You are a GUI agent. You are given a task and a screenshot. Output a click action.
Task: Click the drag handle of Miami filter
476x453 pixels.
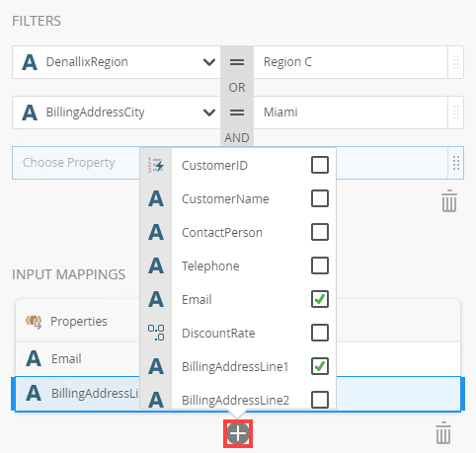click(456, 113)
